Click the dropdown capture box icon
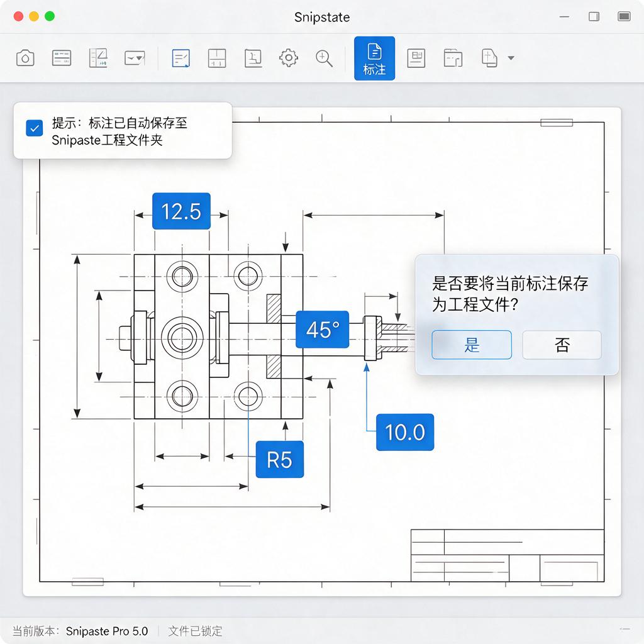Viewport: 644px width, 644px height. (135, 58)
